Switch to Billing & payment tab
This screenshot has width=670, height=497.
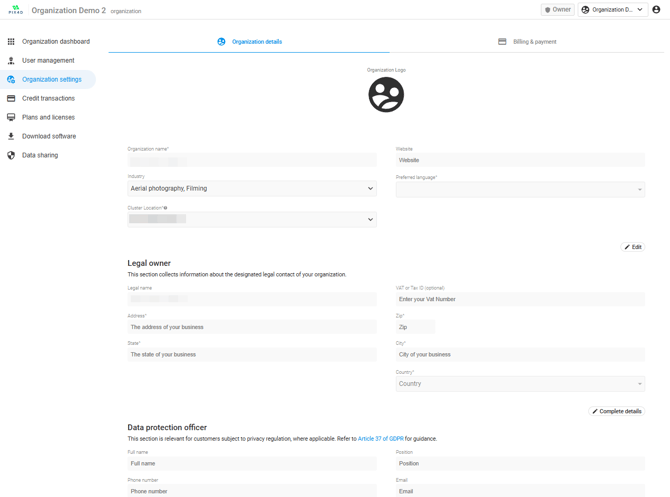(x=527, y=41)
